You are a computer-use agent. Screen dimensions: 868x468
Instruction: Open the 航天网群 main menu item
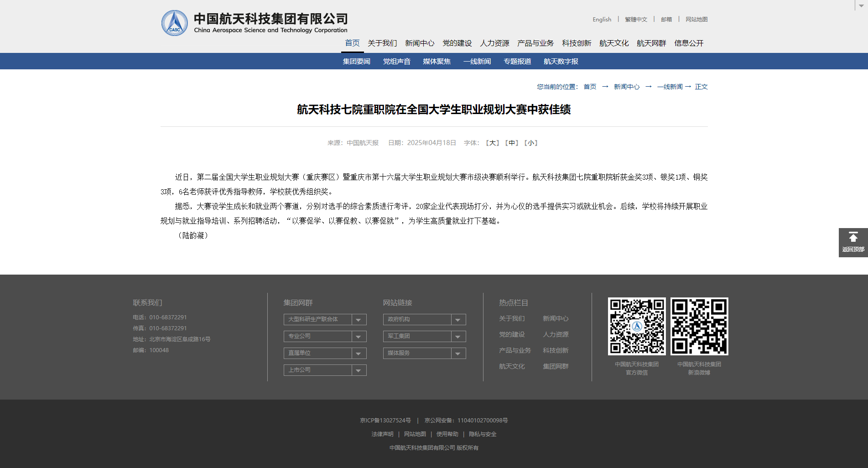point(651,43)
